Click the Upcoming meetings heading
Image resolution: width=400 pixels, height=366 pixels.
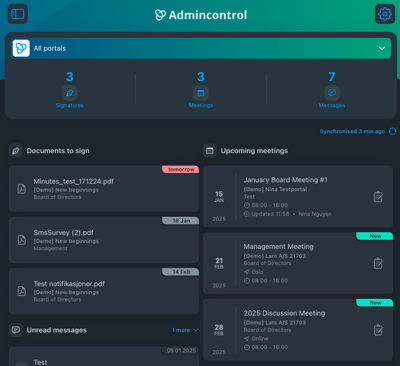tap(254, 151)
